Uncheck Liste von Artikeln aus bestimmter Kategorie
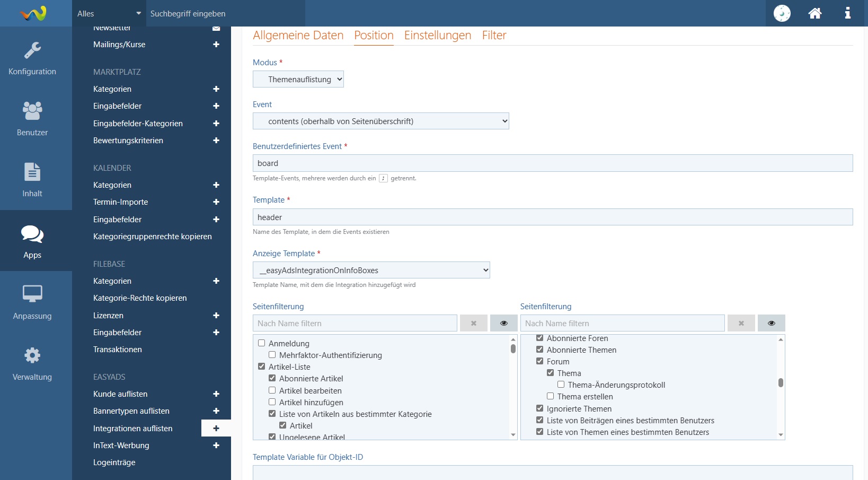868x480 pixels. point(272,414)
